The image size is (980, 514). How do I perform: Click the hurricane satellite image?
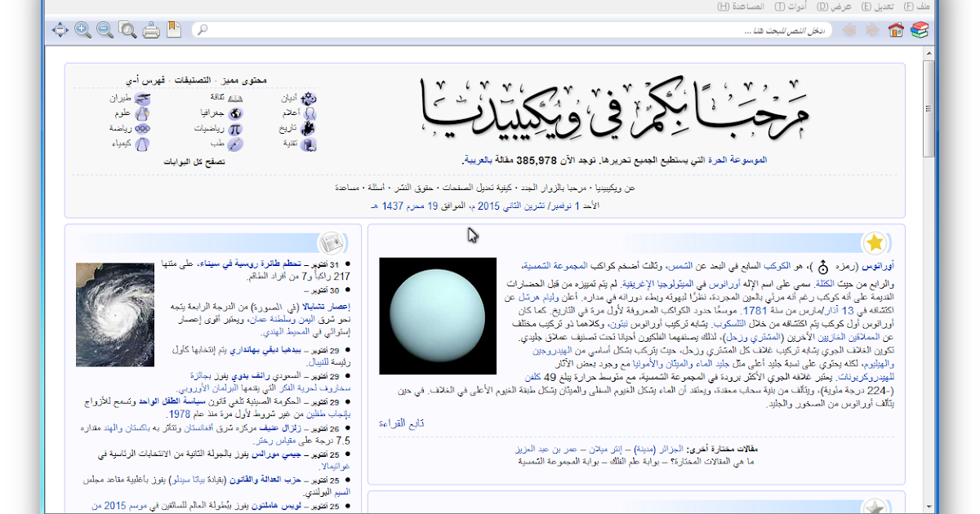tap(115, 314)
